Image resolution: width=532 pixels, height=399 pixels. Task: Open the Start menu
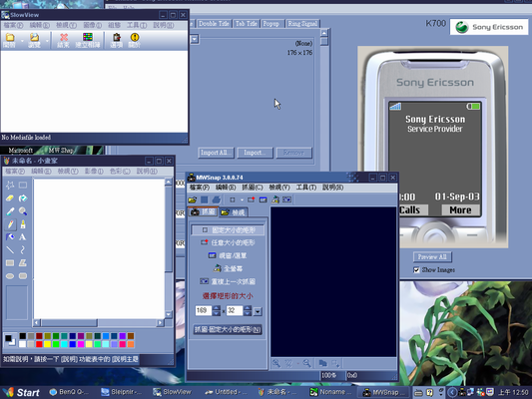click(21, 393)
